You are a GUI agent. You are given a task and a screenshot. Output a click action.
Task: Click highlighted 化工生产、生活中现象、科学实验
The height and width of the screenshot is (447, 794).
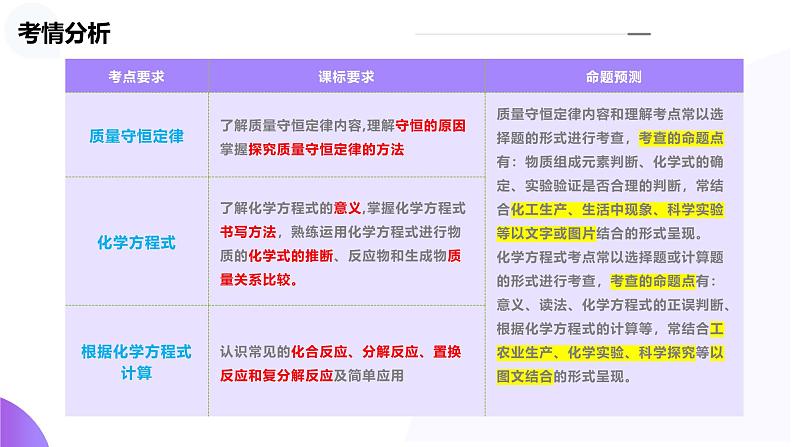[617, 209]
